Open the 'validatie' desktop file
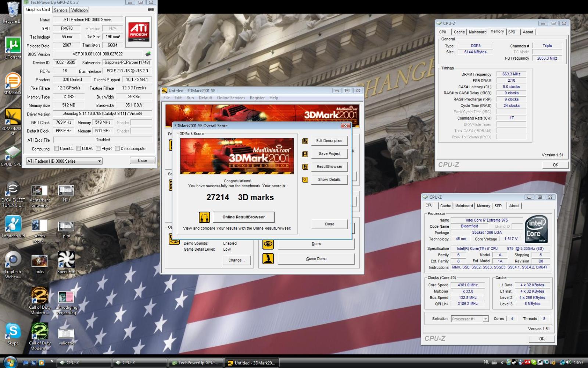Viewport: 588px width, 368px height. point(66,337)
